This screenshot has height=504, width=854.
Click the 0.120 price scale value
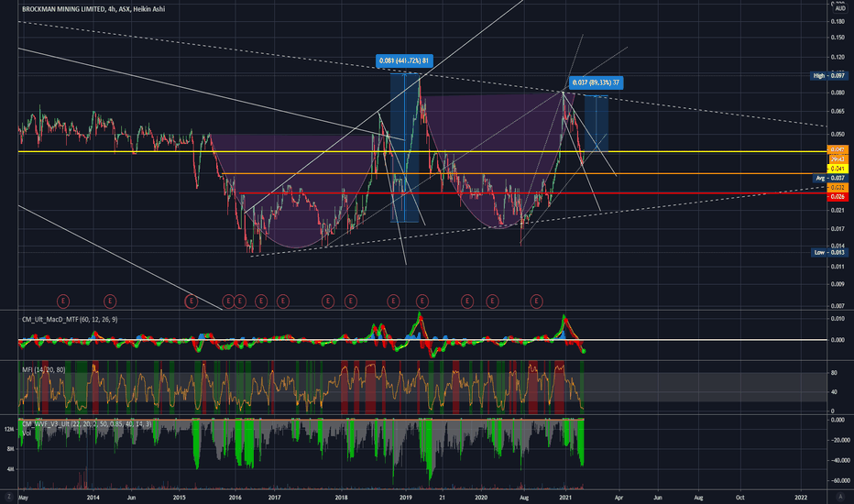(838, 57)
